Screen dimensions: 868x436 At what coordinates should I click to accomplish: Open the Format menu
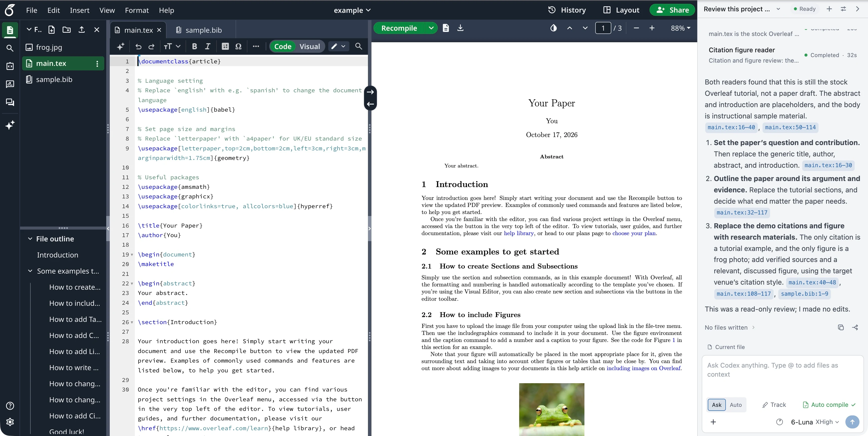click(x=136, y=10)
